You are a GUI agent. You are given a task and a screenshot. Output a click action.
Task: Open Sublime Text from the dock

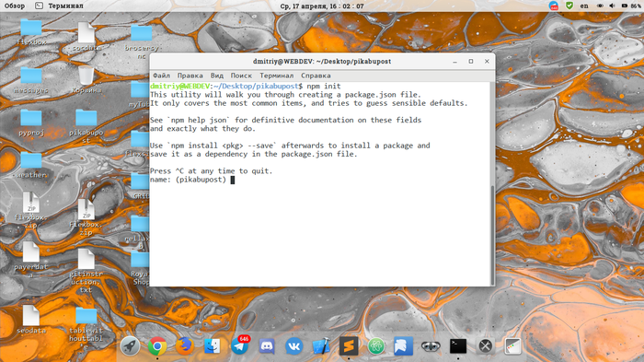[349, 346]
